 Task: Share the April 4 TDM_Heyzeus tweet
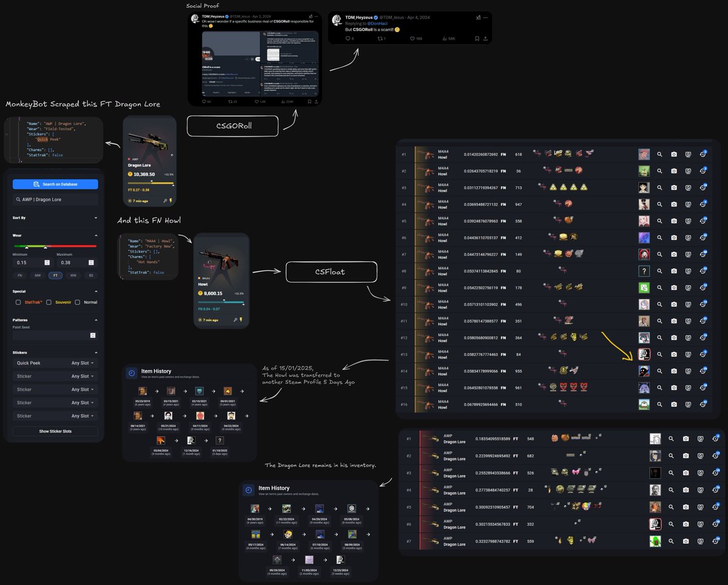coord(487,38)
